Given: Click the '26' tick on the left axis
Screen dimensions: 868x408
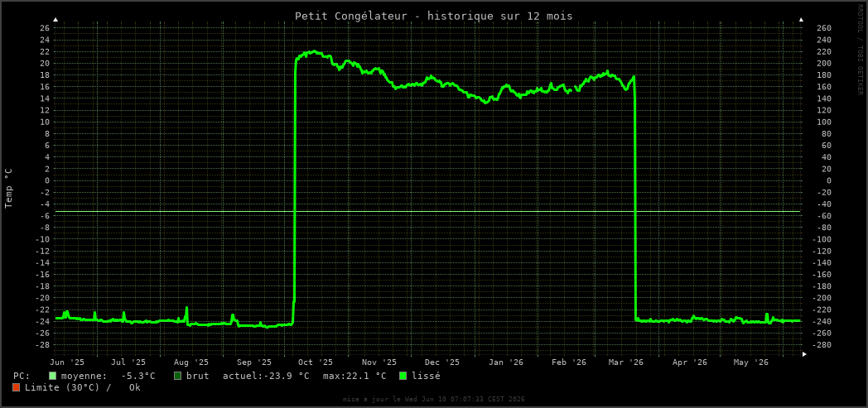Looking at the screenshot, I should click(x=44, y=28).
